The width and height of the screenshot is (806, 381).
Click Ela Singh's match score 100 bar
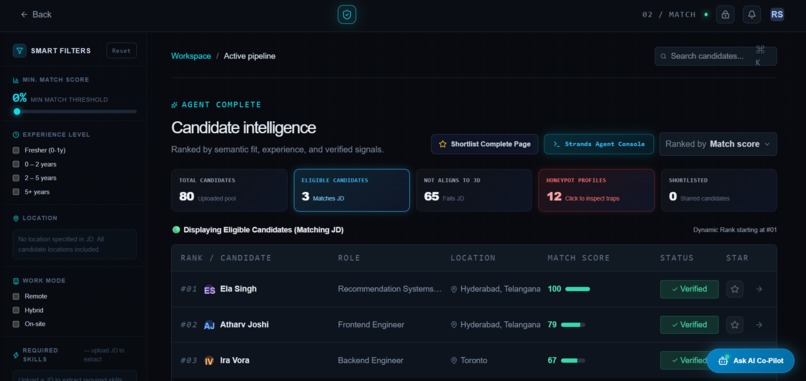[x=577, y=289]
